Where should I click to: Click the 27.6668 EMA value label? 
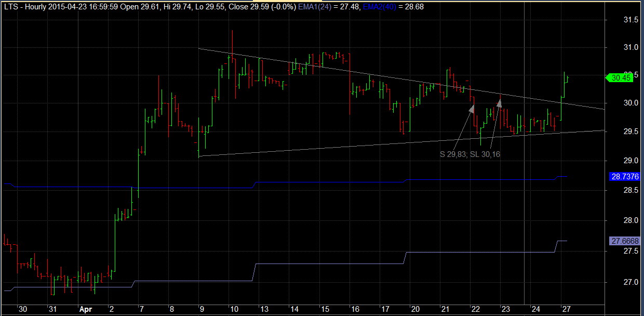pyautogui.click(x=625, y=241)
